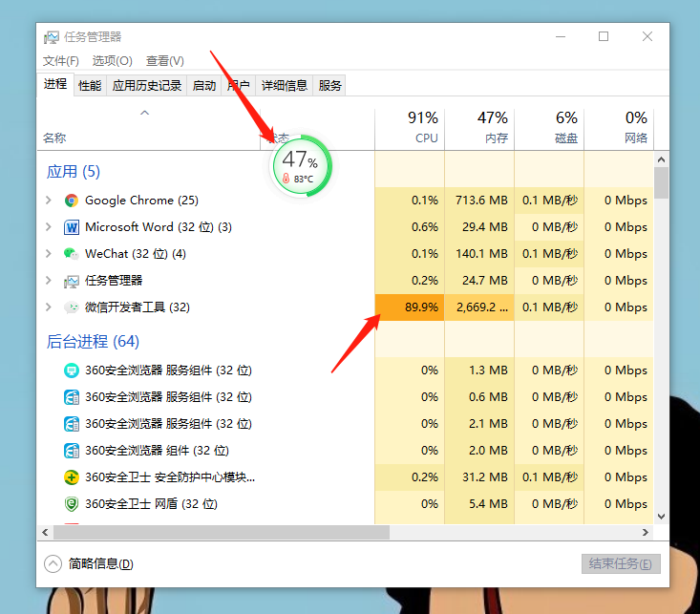Open the 查看(V) menu
This screenshot has width=700, height=614.
tap(164, 61)
